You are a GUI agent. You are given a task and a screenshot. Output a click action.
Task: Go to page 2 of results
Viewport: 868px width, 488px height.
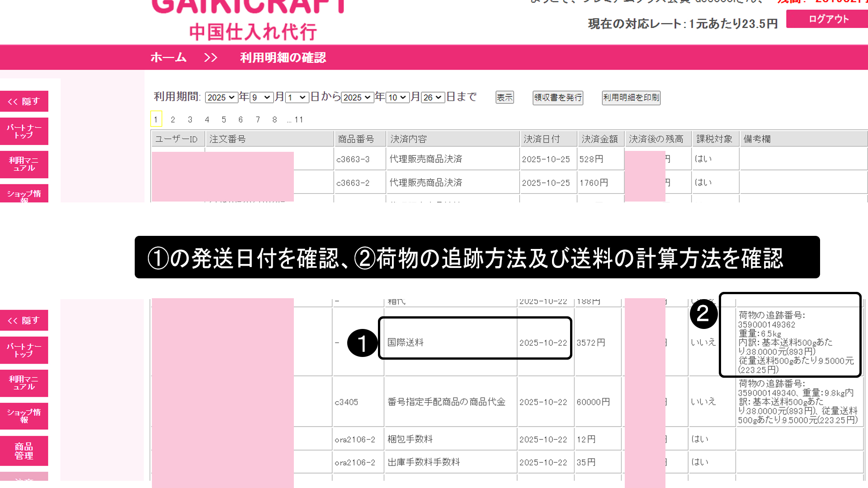pyautogui.click(x=173, y=120)
